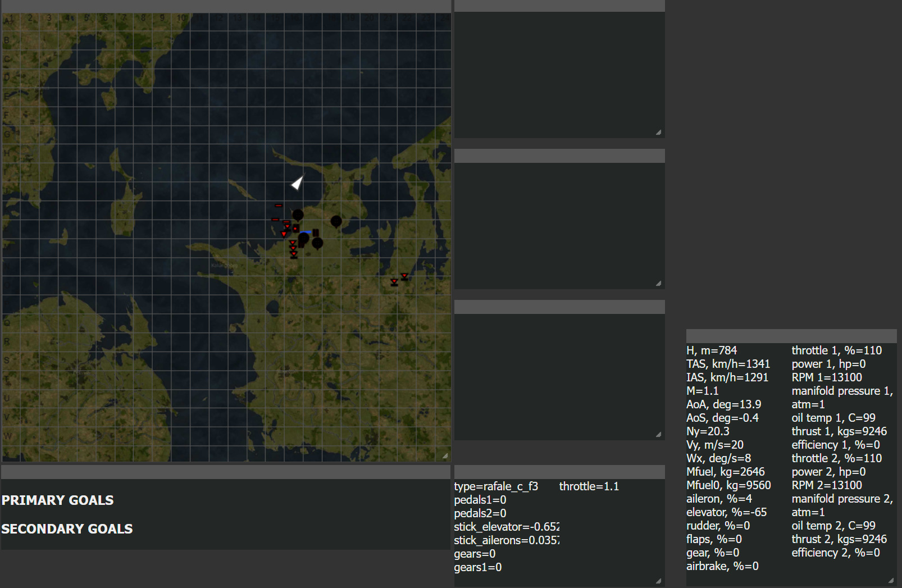The image size is (902, 588).
Task: Click the PRIMARY GOALS heading
Action: click(x=58, y=500)
